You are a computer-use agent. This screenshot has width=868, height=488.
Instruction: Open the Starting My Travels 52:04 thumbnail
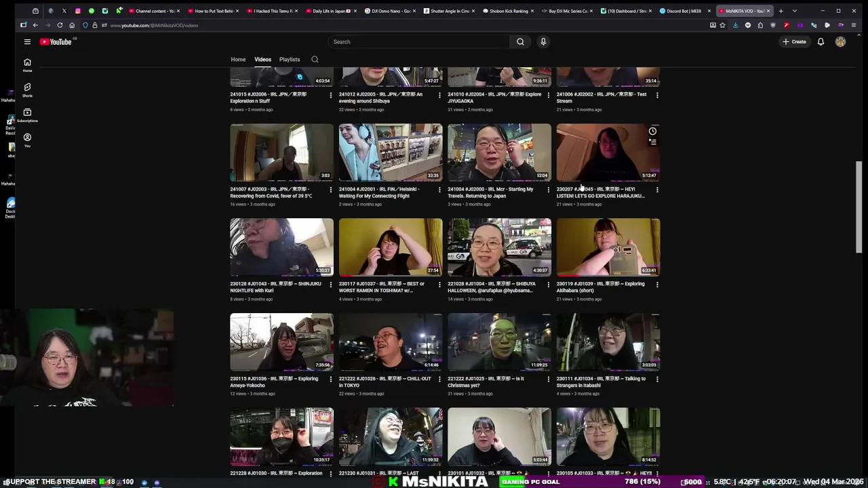coord(499,152)
